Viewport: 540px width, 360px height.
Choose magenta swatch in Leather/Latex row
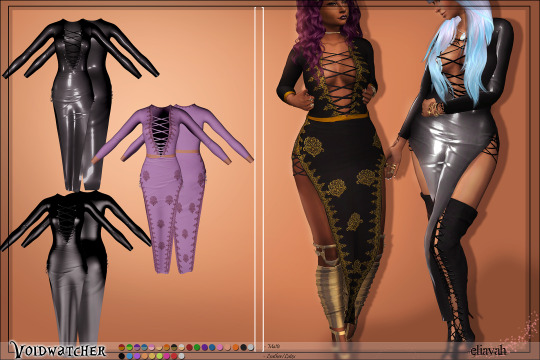[x=167, y=356]
